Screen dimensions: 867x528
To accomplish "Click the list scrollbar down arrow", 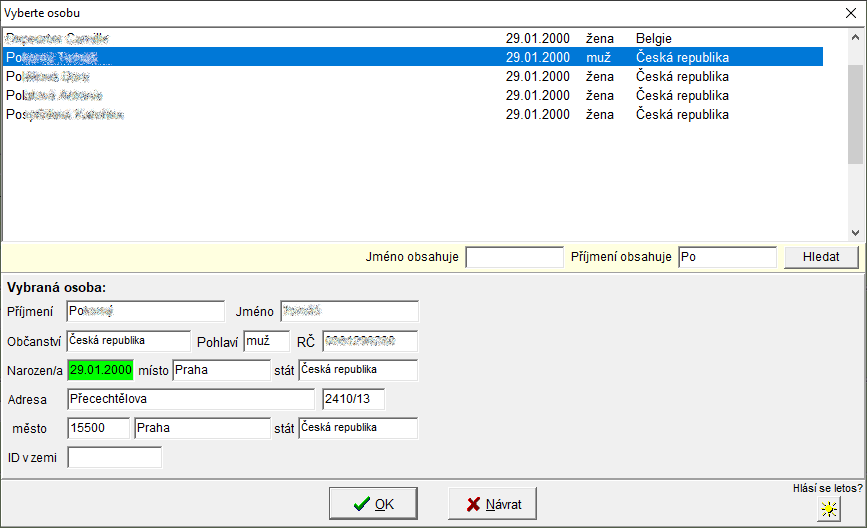I will tap(855, 232).
